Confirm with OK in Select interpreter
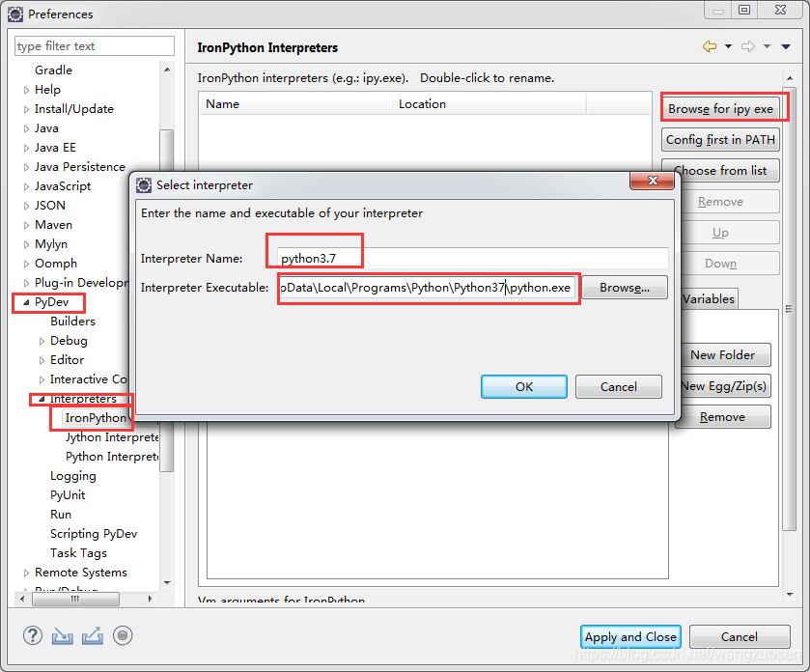The height and width of the screenshot is (672, 810). (524, 387)
